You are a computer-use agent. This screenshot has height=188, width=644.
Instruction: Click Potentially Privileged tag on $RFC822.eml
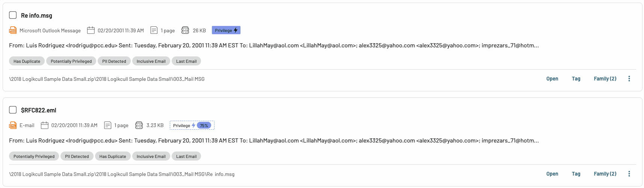(34, 156)
